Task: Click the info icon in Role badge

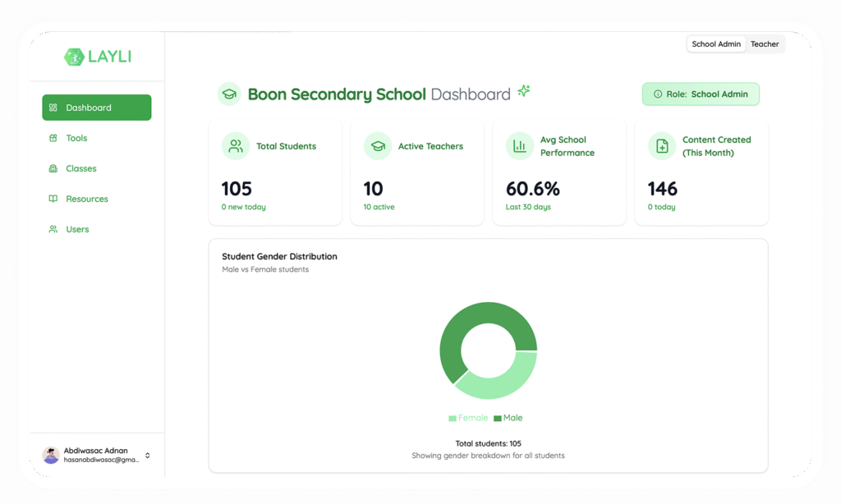Action: coord(657,94)
